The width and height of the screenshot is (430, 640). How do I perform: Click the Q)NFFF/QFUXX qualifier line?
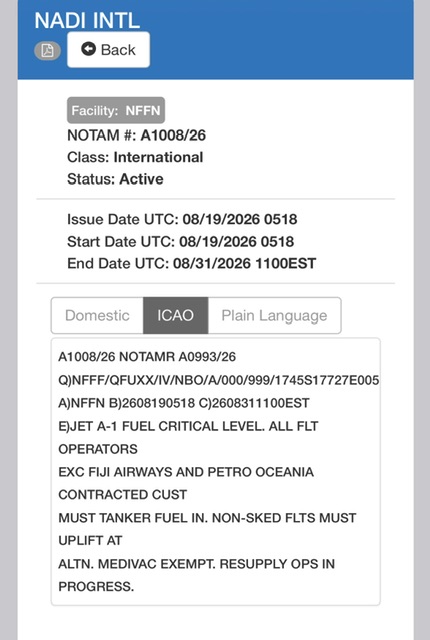pos(219,380)
